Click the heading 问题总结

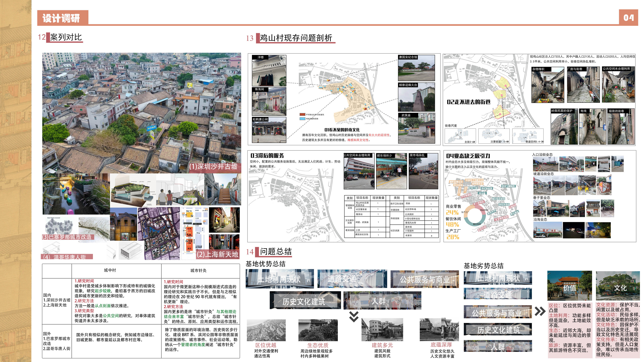tap(276, 251)
